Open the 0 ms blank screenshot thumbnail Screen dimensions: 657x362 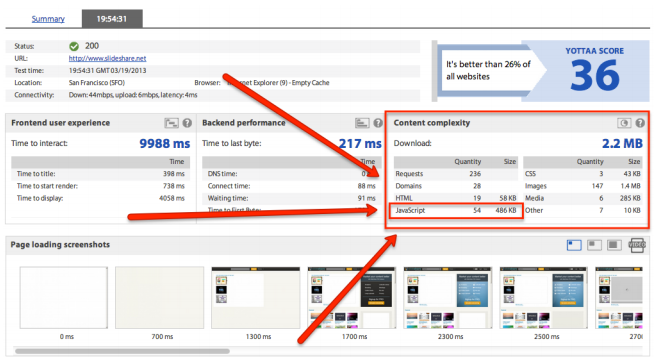pyautogui.click(x=64, y=297)
